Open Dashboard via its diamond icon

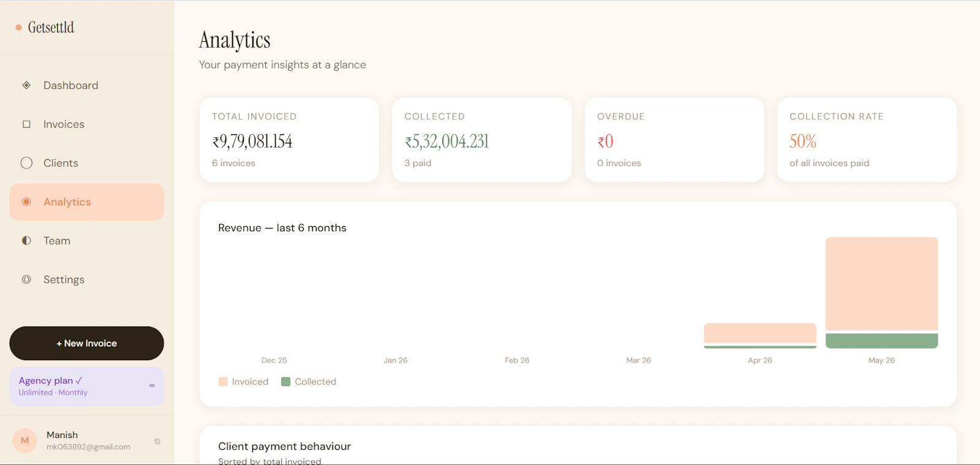tap(26, 85)
